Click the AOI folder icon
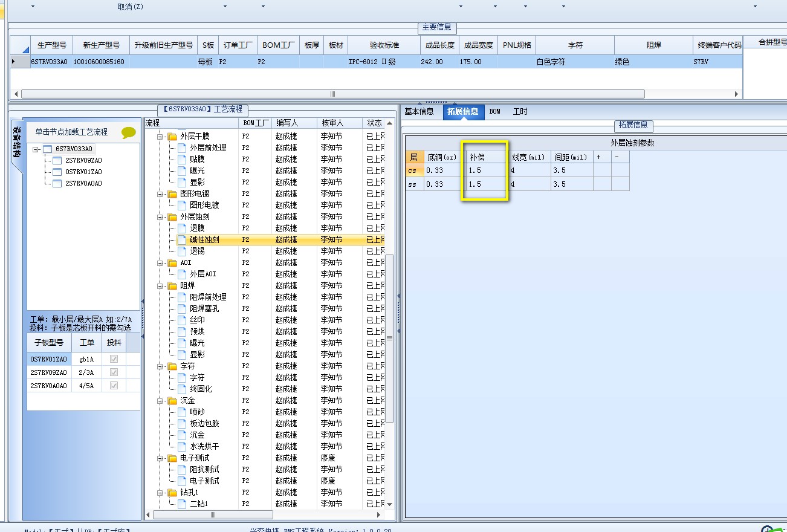The image size is (787, 532). tap(172, 262)
